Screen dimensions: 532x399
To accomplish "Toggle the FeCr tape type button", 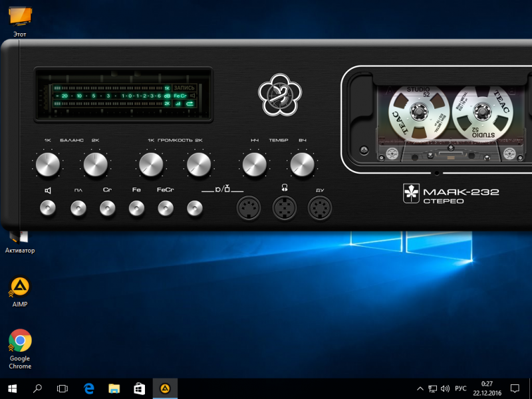I will [166, 208].
